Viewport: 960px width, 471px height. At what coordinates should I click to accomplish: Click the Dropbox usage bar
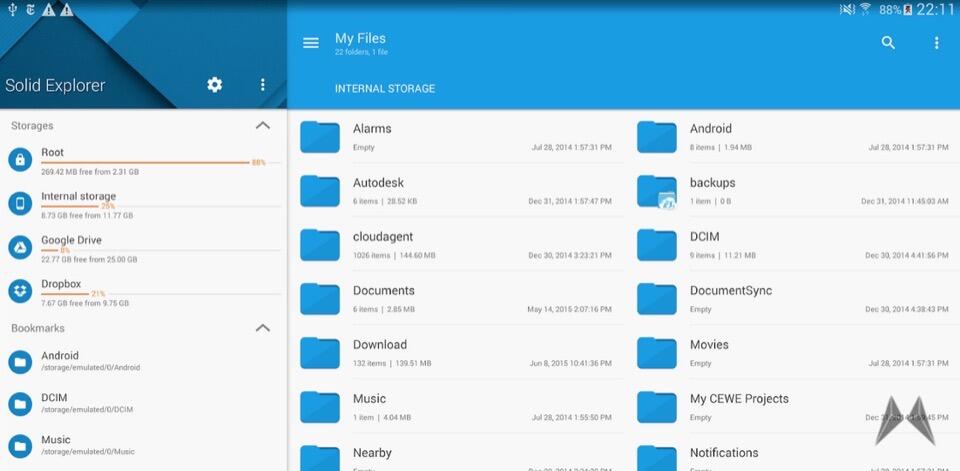161,294
